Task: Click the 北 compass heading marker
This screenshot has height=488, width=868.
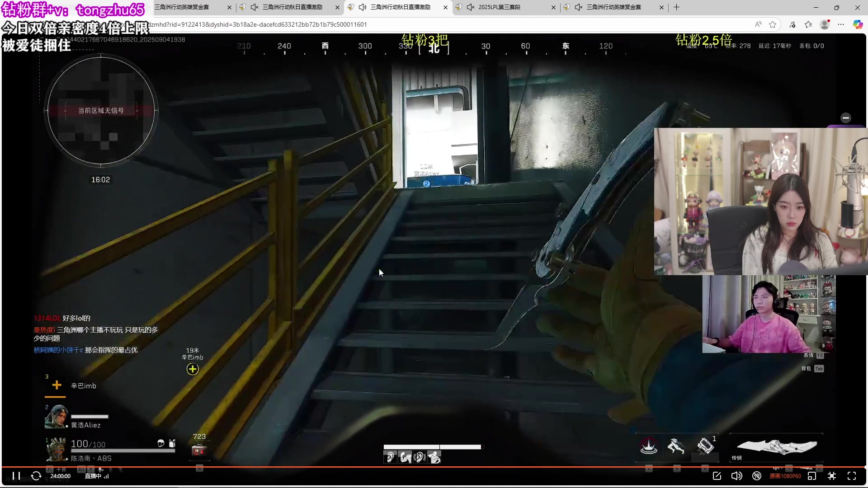Action: point(434,48)
